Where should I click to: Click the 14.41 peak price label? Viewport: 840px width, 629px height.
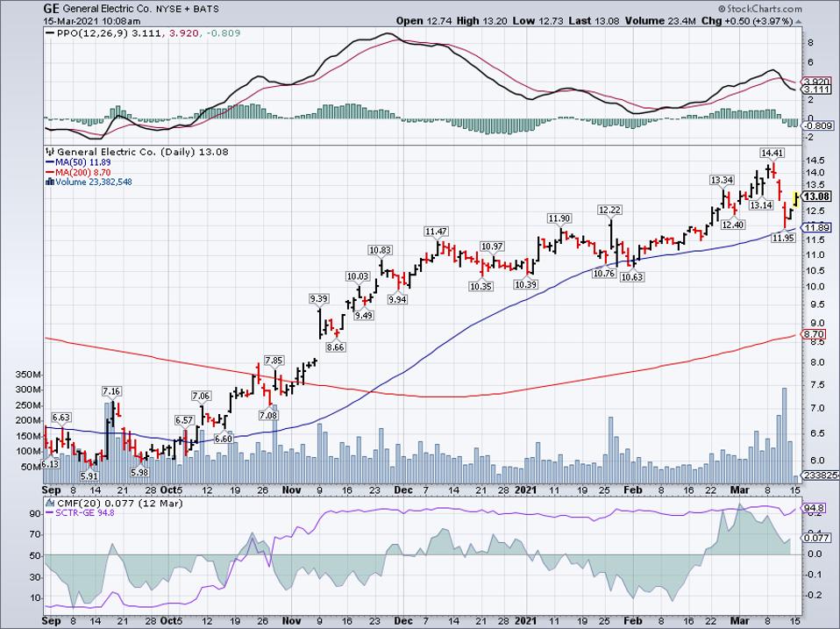[x=772, y=153]
